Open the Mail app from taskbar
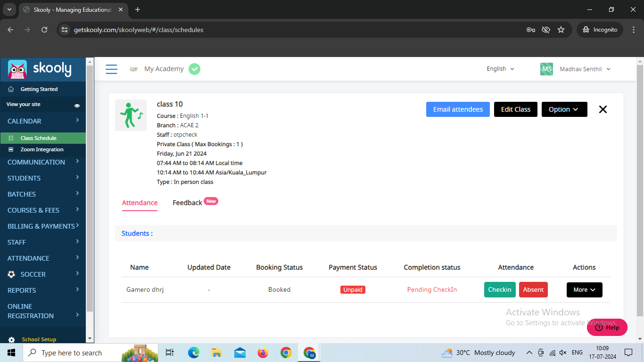This screenshot has height=362, width=644. click(240, 353)
